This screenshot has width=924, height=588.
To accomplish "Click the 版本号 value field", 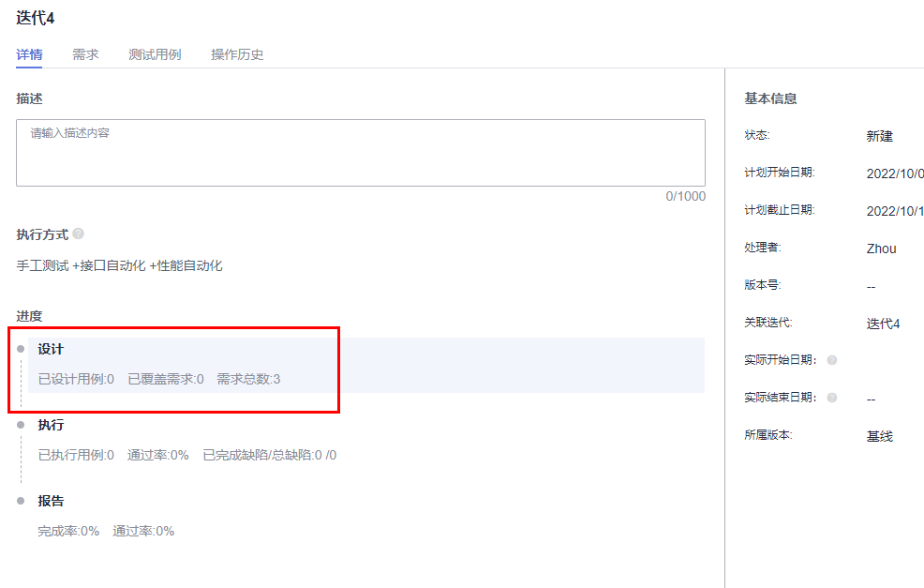I will (871, 287).
